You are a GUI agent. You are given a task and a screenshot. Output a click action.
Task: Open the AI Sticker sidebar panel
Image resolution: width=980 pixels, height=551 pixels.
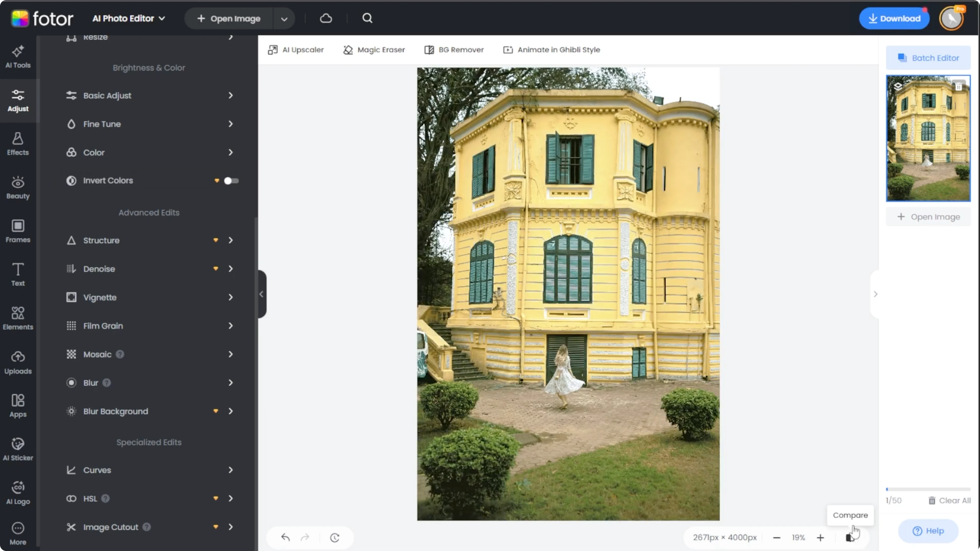coord(18,449)
